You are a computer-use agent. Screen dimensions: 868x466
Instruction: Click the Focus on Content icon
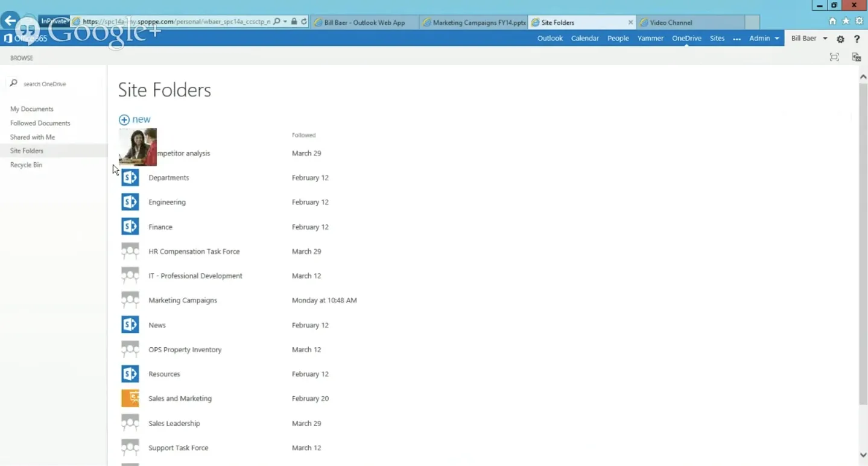click(x=834, y=57)
